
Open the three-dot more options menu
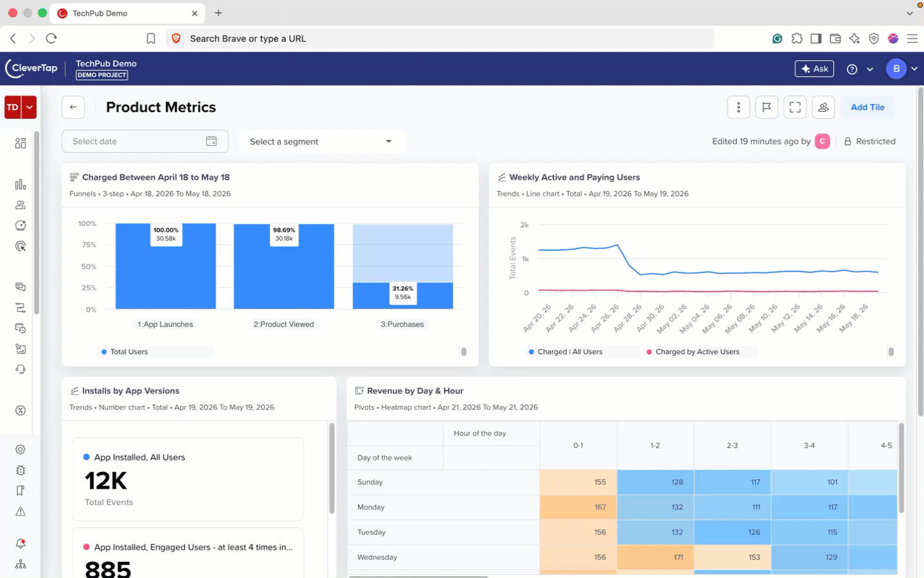tap(738, 107)
